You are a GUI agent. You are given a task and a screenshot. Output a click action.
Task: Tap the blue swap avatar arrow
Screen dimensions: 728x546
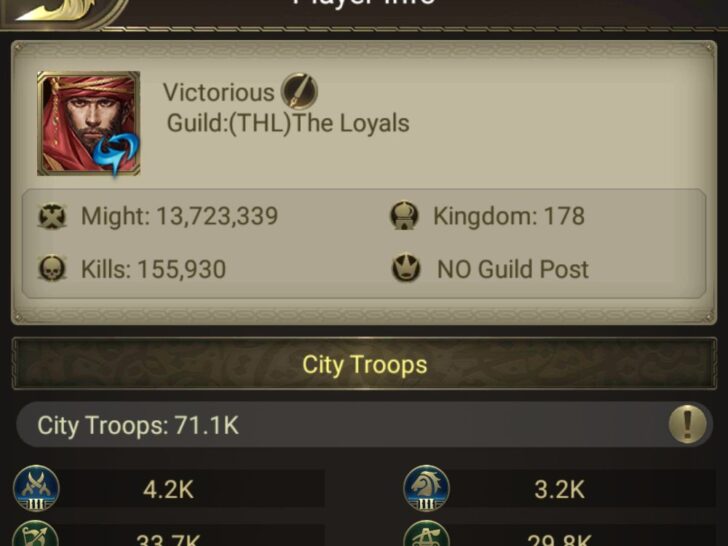116,153
